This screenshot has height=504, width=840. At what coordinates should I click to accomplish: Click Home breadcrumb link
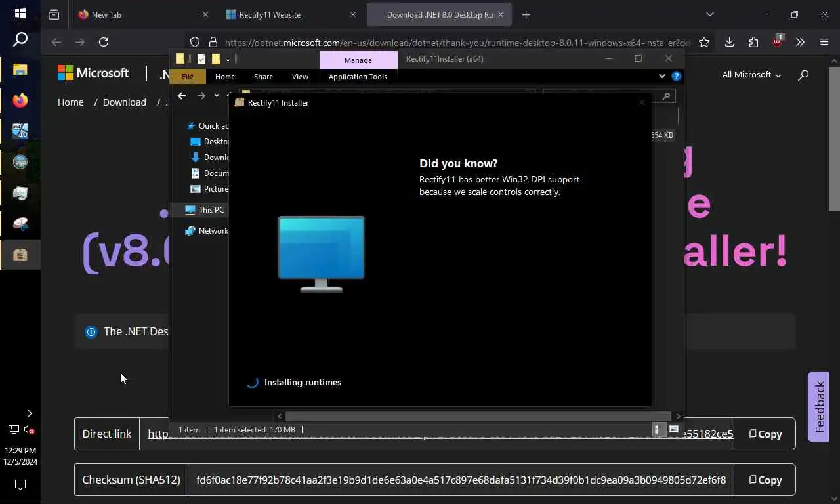point(70,102)
